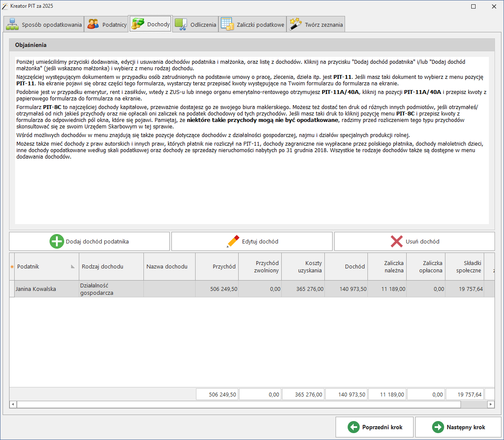The image size is (504, 440).
Task: Select the Twórz zeznania tab
Action: pyautogui.click(x=316, y=25)
